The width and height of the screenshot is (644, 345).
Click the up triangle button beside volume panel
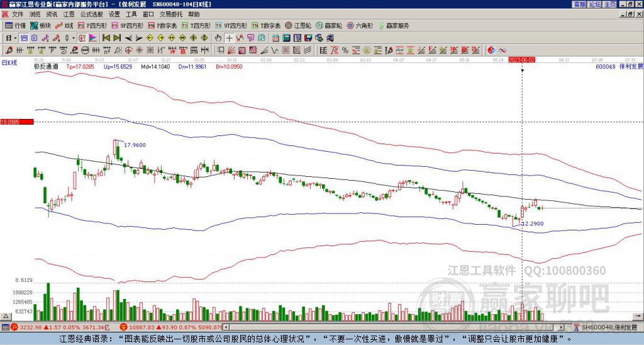pyautogui.click(x=6, y=317)
